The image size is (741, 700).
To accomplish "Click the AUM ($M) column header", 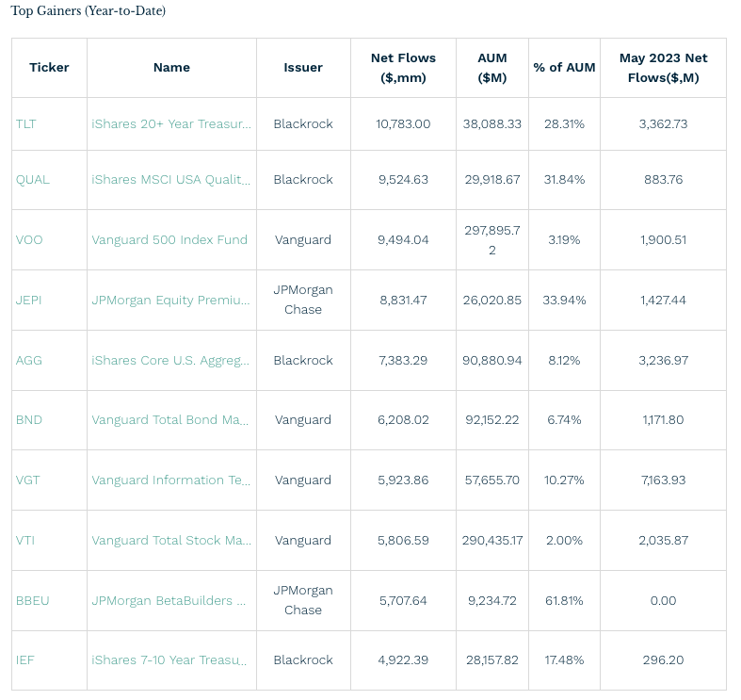I will (491, 68).
